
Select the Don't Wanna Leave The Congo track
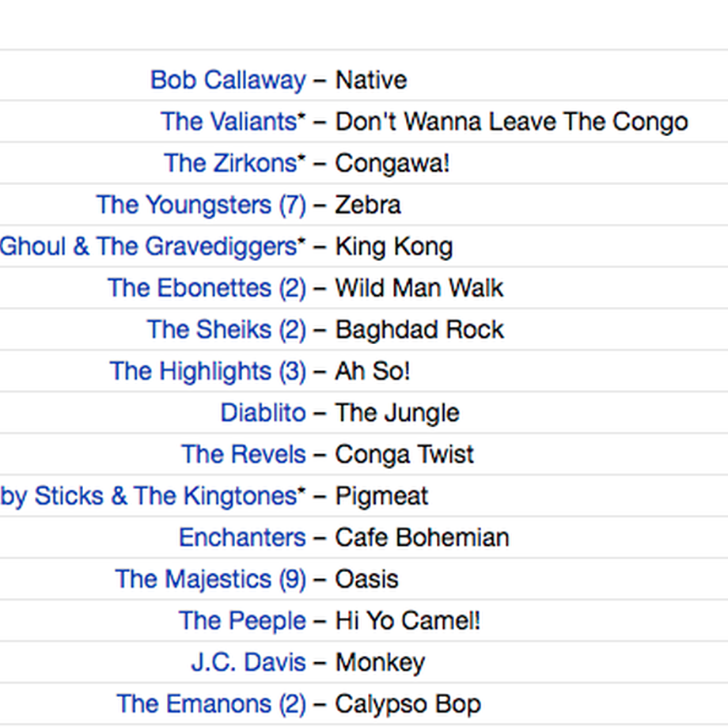tap(512, 122)
